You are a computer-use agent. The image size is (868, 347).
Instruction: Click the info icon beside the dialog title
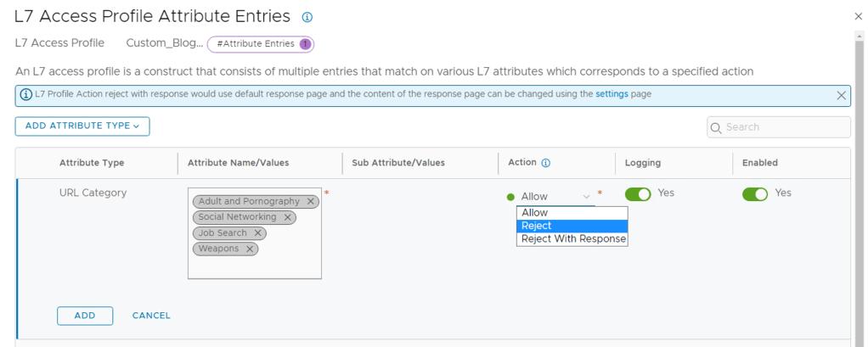307,17
